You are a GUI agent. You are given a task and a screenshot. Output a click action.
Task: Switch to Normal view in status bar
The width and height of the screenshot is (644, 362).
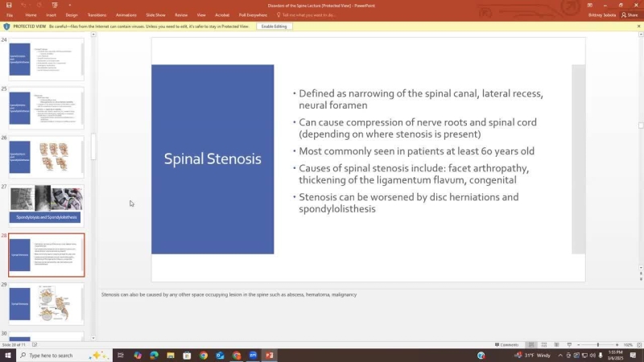click(531, 344)
